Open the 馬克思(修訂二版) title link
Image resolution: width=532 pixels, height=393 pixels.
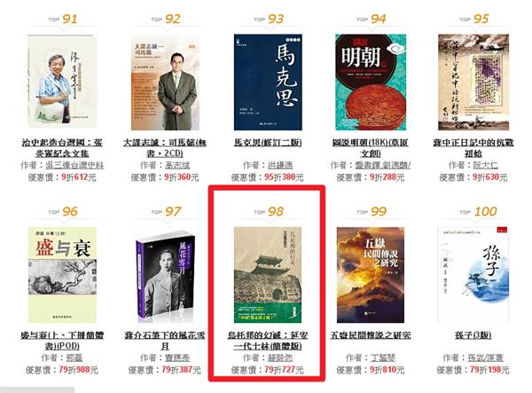coord(268,143)
